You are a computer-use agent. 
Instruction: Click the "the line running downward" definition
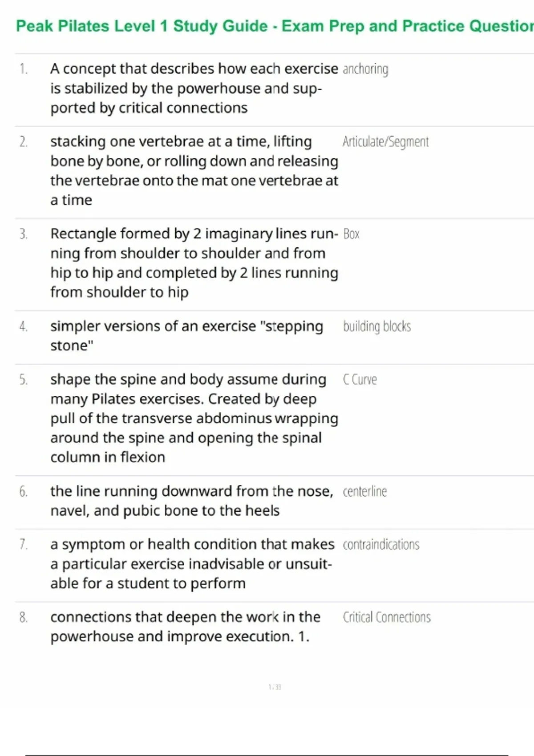191,501
